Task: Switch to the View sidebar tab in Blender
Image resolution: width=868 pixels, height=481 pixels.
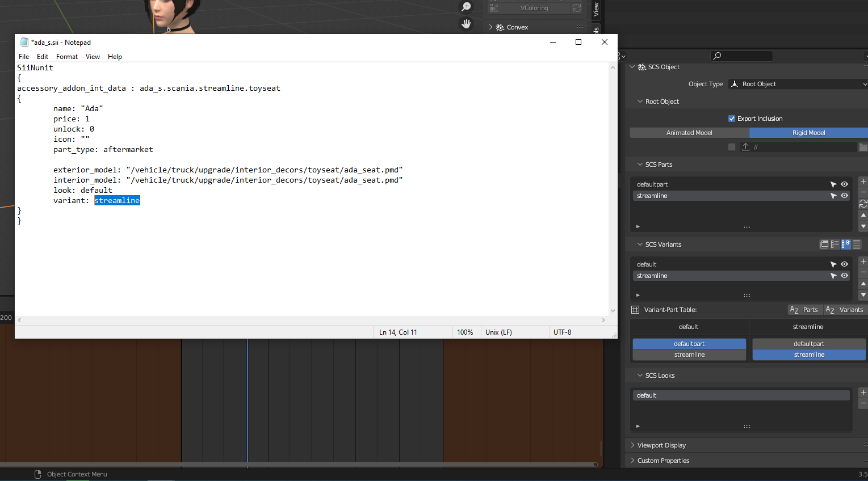Action: [x=596, y=9]
